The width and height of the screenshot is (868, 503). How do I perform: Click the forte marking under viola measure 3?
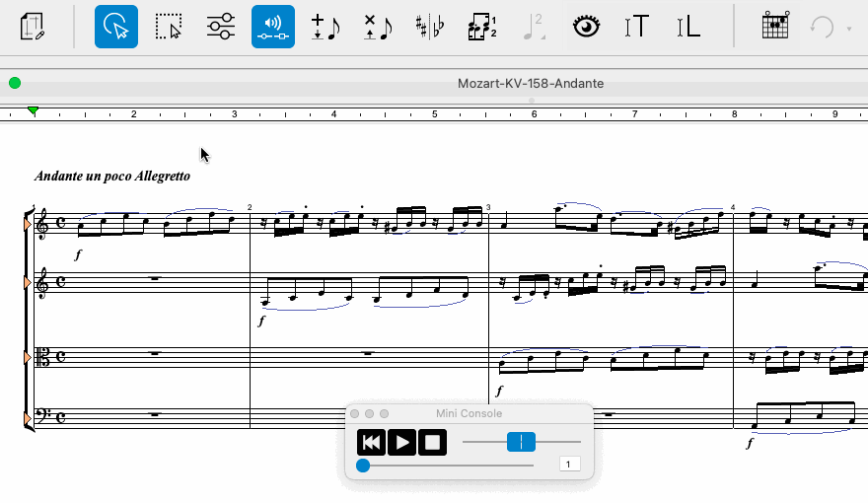(499, 392)
